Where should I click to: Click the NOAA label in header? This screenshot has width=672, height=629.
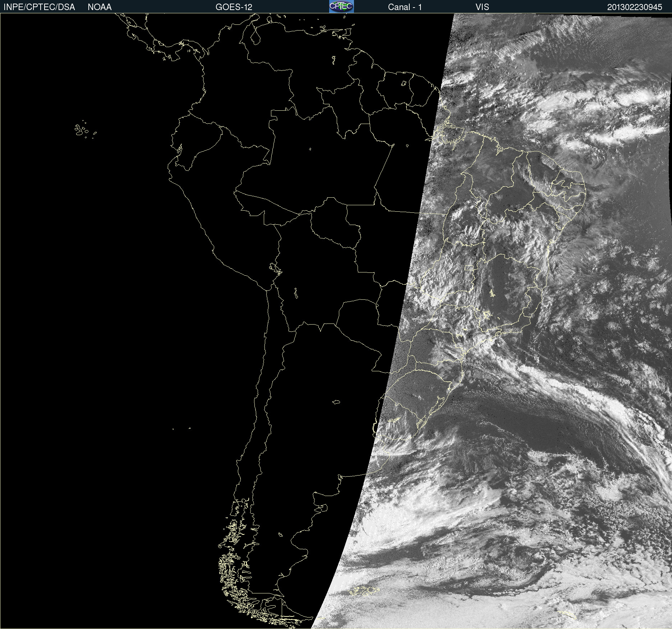point(100,7)
